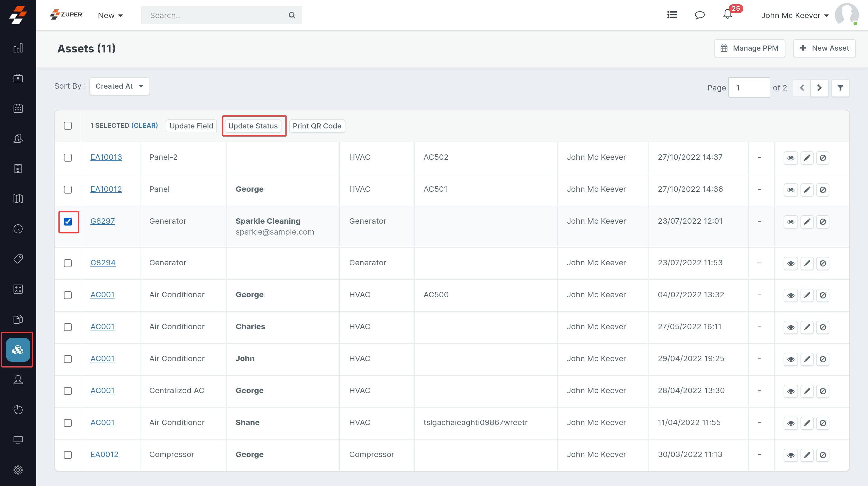The width and height of the screenshot is (868, 486).
Task: Click the deactivate icon for G8294
Action: [x=823, y=263]
